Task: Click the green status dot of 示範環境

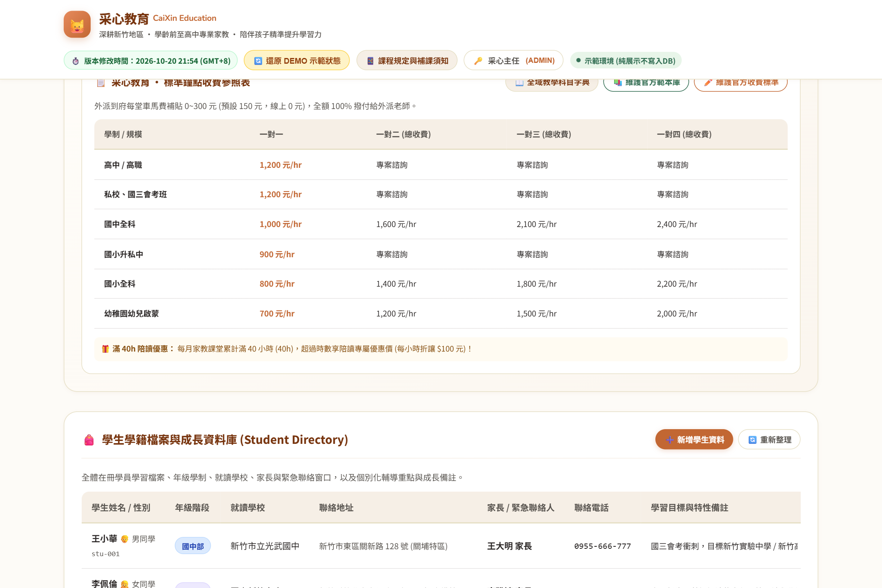Action: click(x=578, y=60)
